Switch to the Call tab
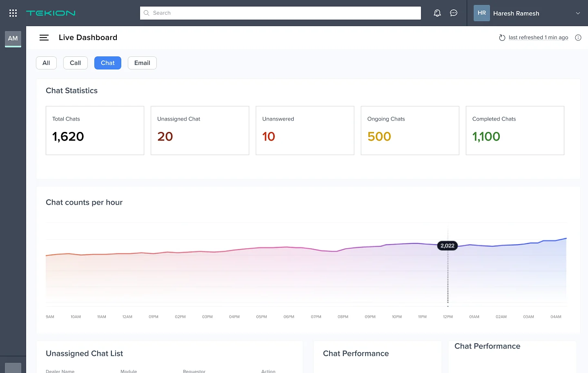The width and height of the screenshot is (588, 373). [x=76, y=63]
